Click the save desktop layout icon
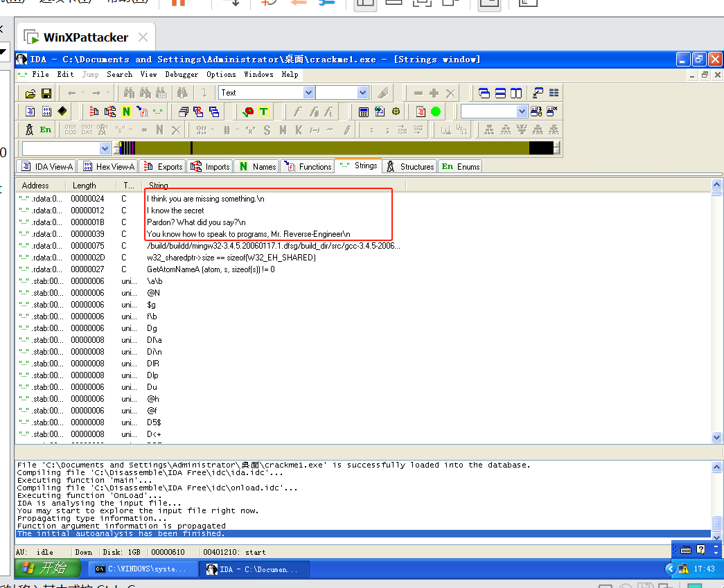The image size is (724, 588). click(536, 112)
